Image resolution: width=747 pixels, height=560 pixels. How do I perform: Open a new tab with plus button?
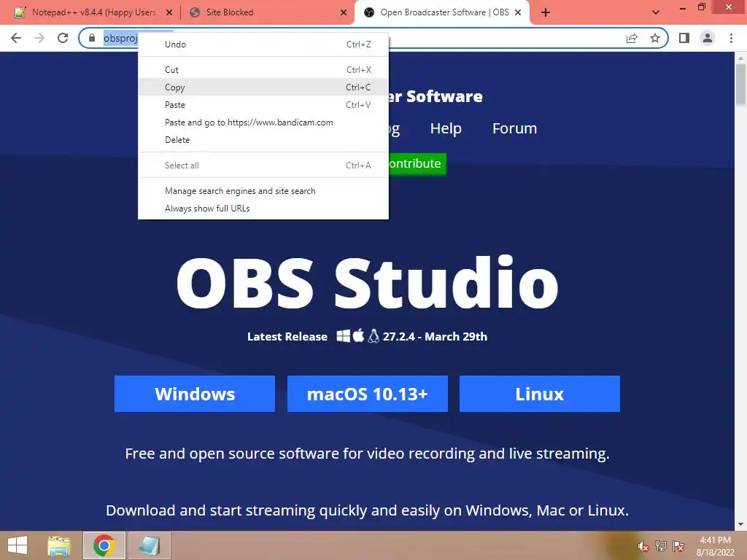click(x=546, y=13)
